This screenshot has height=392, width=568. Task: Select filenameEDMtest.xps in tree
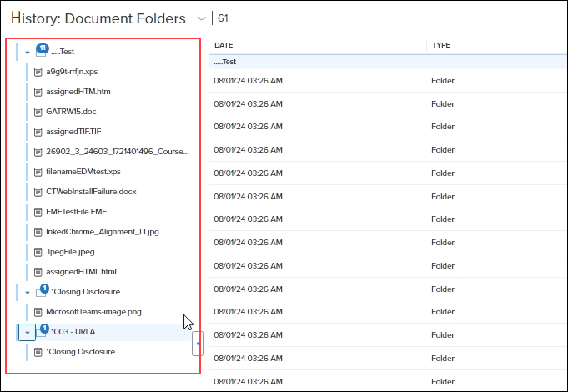tap(83, 172)
